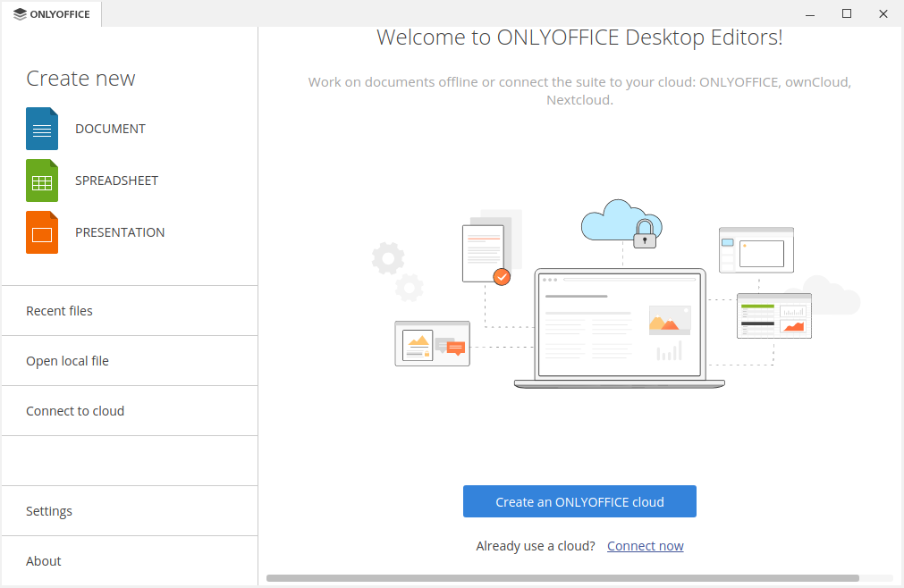904x588 pixels.
Task: Click the horizontal scrollbar at bottom
Action: [x=562, y=578]
